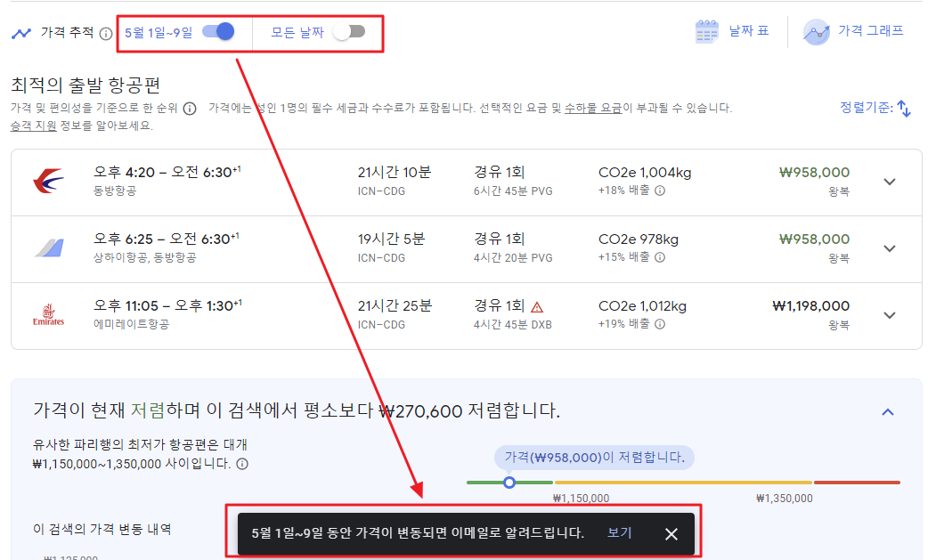Click the 이 검색의 가격 변동 내역 label
The width and height of the screenshot is (944, 560).
[x=102, y=530]
